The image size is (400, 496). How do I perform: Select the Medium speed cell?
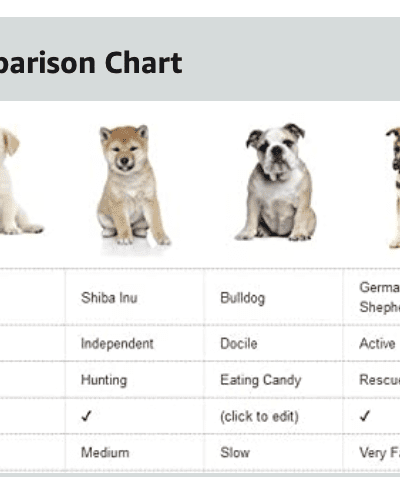(135, 453)
